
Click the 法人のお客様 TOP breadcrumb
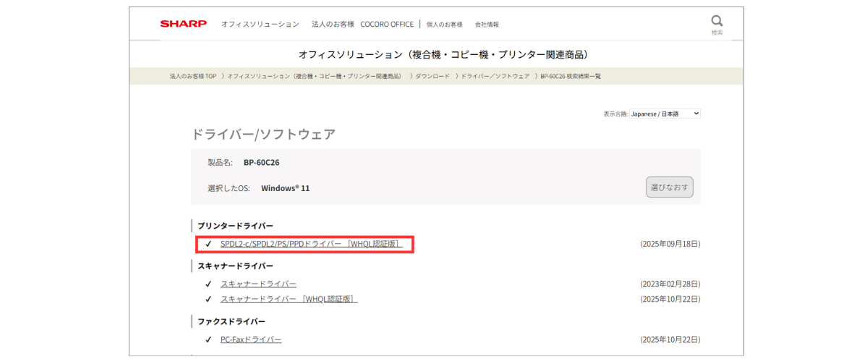pos(192,76)
